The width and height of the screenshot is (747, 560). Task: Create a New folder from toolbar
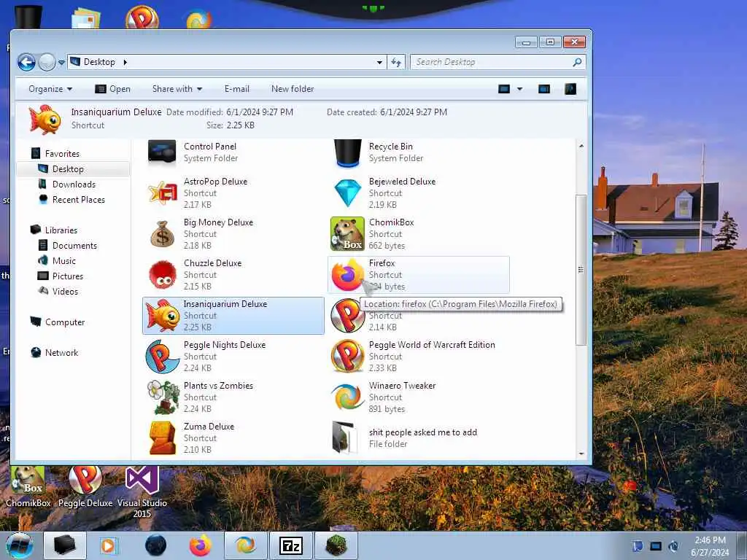[293, 89]
